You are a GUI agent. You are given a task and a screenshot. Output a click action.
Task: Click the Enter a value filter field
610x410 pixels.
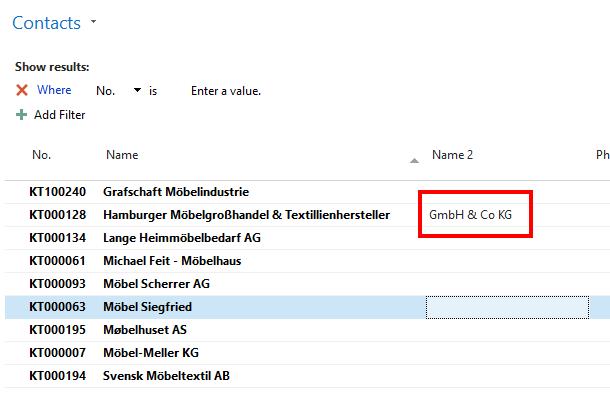(226, 91)
